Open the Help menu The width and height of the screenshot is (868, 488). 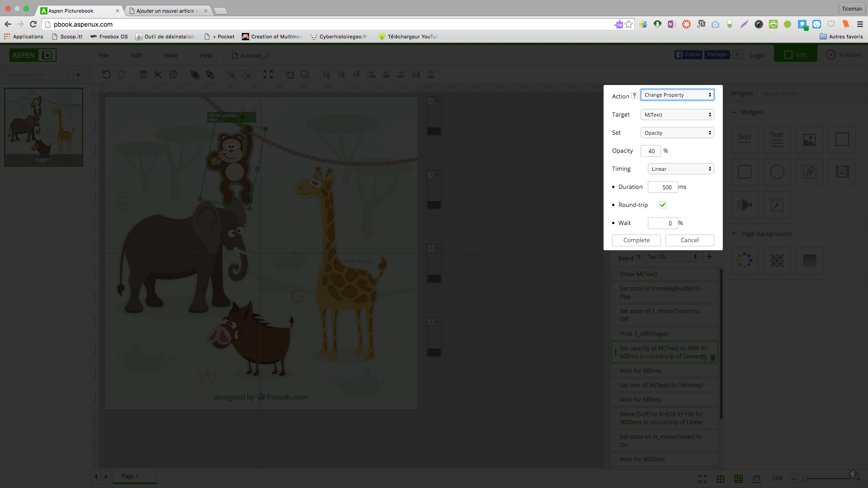(x=206, y=55)
